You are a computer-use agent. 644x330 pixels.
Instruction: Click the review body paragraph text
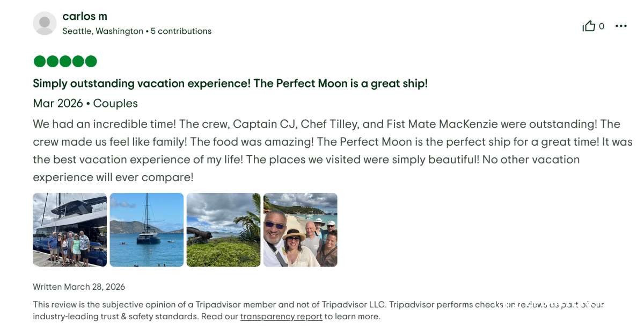pos(322,150)
